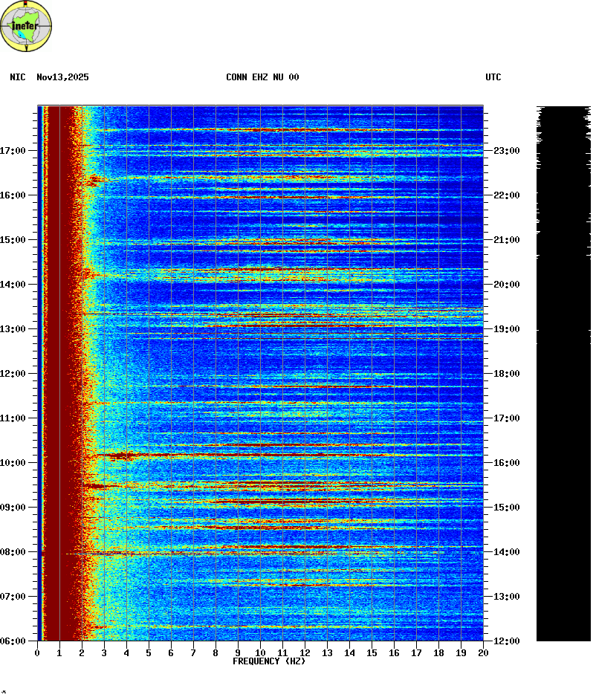Select the 23:00 UTC time tick label
The height and width of the screenshot is (700, 596).
(506, 151)
